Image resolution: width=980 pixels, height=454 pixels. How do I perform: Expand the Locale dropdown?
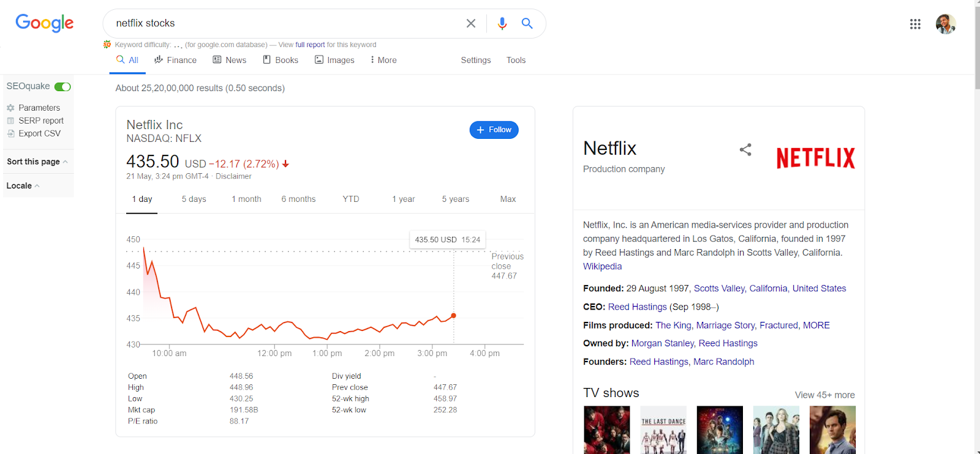23,185
